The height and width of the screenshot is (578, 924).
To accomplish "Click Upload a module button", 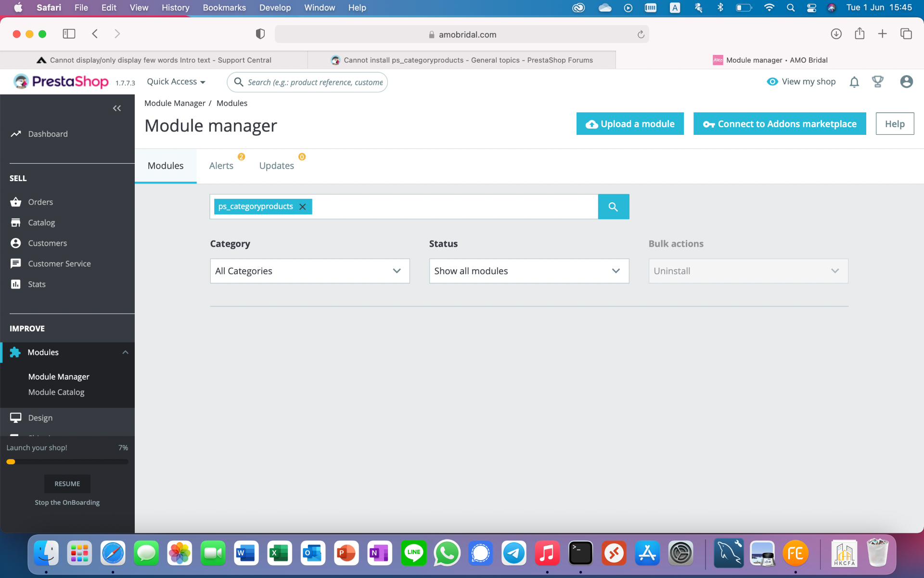I will click(x=629, y=124).
